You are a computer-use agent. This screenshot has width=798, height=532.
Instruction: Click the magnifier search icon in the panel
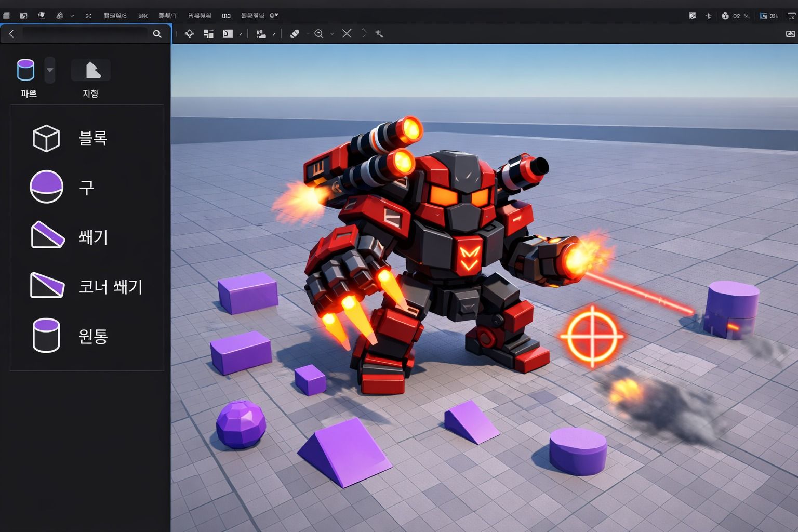point(157,34)
